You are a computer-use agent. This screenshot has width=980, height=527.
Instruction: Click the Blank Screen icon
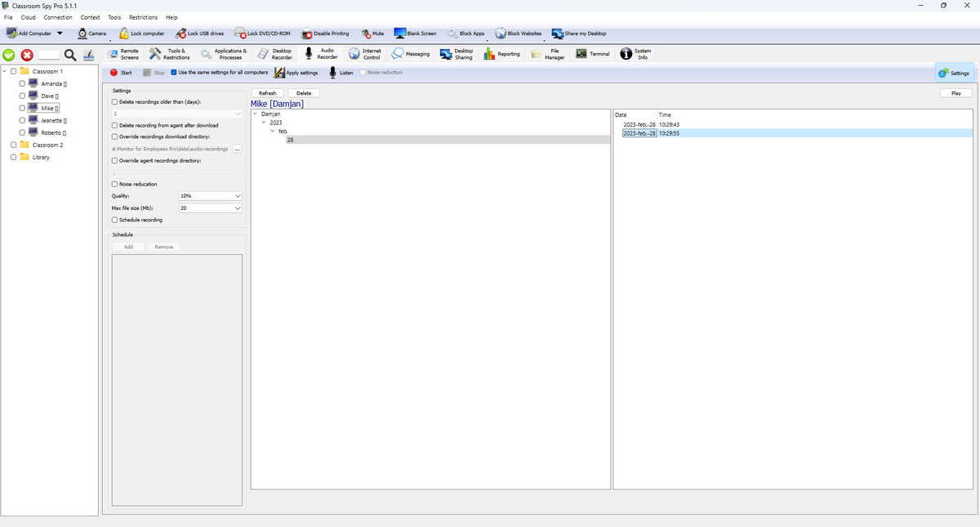coord(400,33)
